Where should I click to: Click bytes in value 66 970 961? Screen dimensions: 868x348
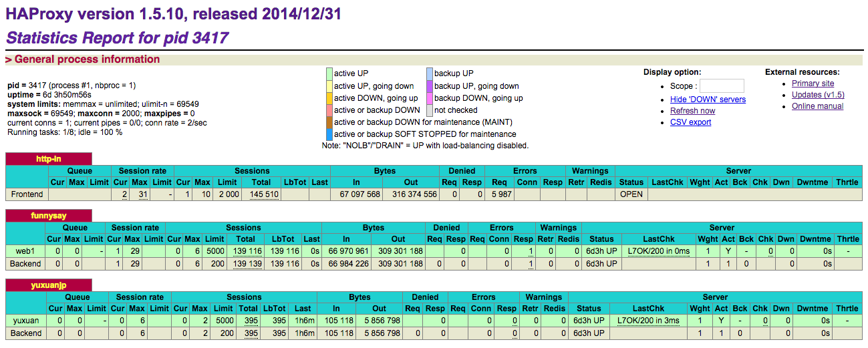point(349,251)
